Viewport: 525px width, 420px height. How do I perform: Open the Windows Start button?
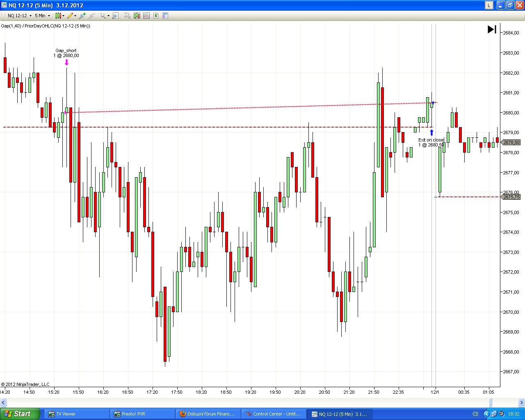[20, 414]
